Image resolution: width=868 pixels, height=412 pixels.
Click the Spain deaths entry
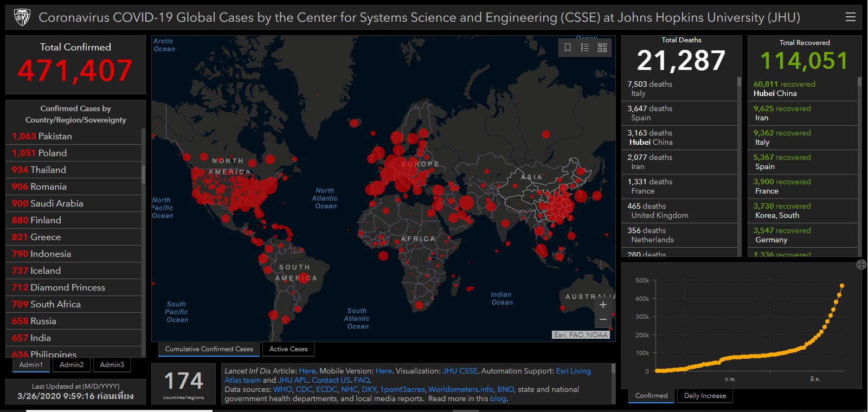point(679,113)
